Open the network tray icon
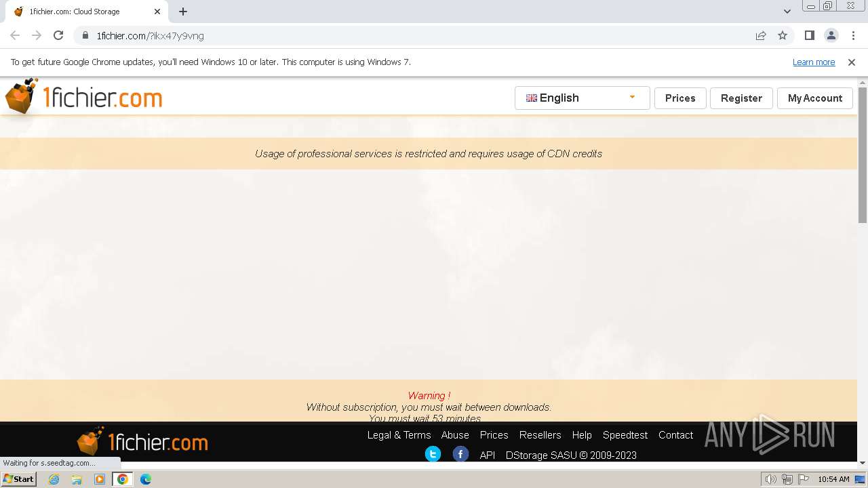The width and height of the screenshot is (868, 488). [787, 479]
